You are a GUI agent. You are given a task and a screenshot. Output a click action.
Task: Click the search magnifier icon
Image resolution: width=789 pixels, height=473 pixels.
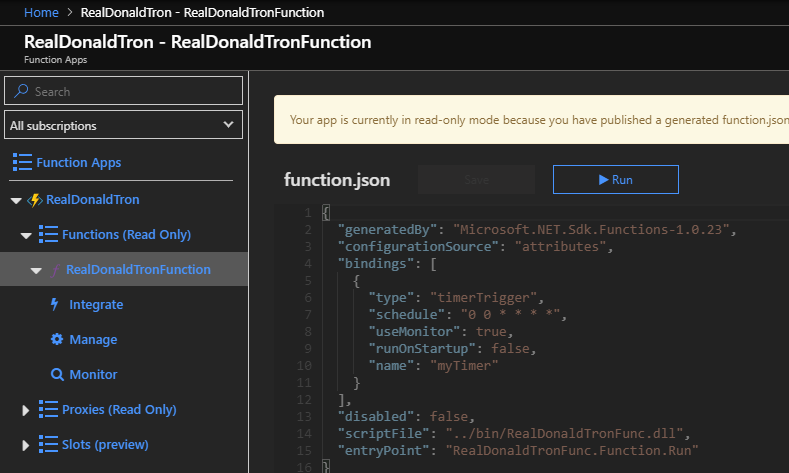point(21,91)
